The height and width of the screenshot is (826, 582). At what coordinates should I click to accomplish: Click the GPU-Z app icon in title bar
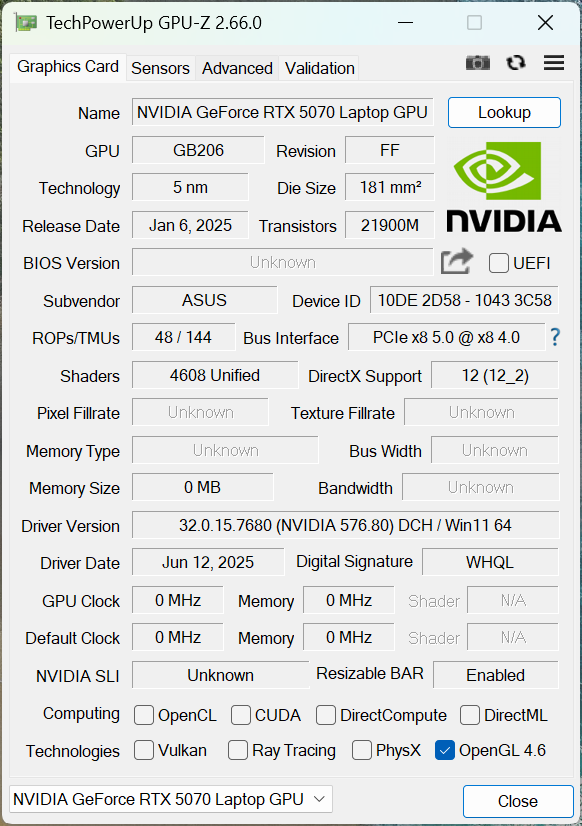click(26, 23)
